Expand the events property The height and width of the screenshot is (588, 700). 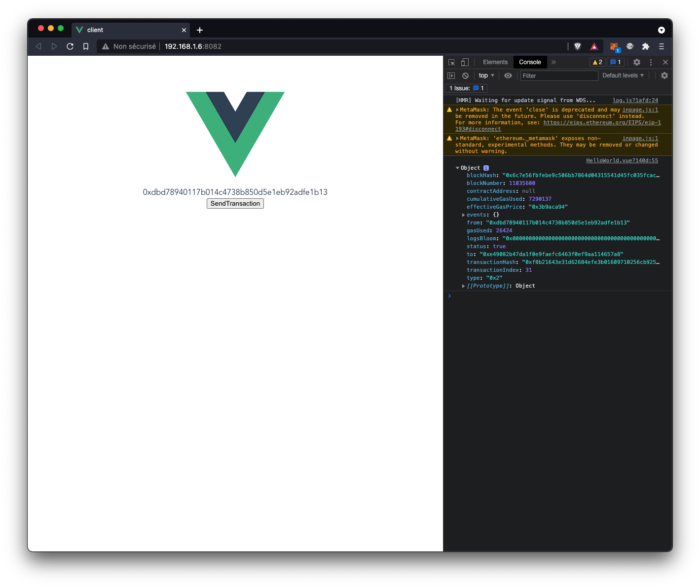[x=463, y=215]
